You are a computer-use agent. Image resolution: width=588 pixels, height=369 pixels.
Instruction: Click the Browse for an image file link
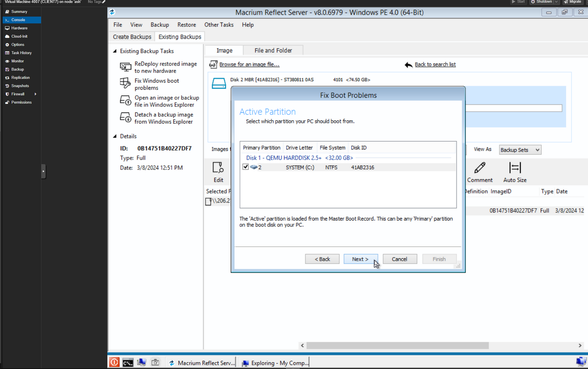pyautogui.click(x=249, y=64)
